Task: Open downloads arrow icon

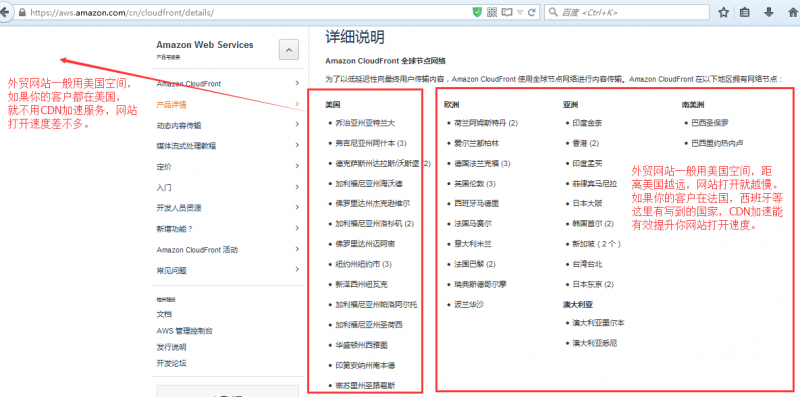Action: [x=768, y=12]
